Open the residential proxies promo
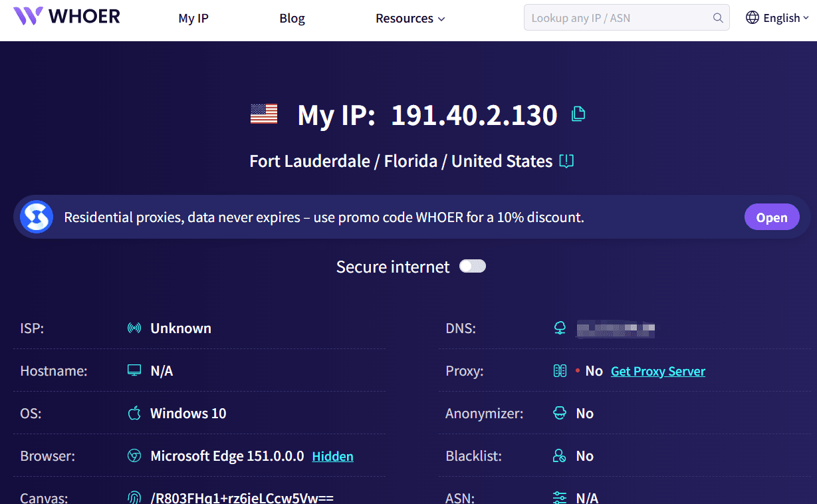This screenshot has width=817, height=504. 771,217
